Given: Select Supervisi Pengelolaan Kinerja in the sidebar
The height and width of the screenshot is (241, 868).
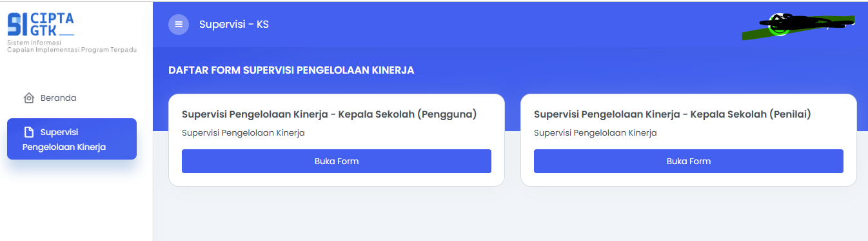Looking at the screenshot, I should point(72,139).
